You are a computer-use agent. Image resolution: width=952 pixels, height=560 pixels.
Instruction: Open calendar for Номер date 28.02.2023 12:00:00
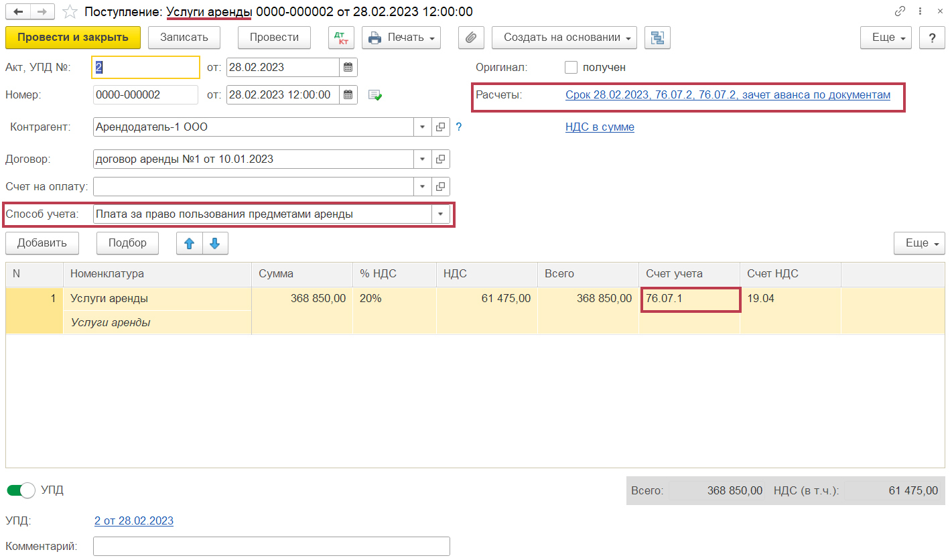tap(348, 94)
